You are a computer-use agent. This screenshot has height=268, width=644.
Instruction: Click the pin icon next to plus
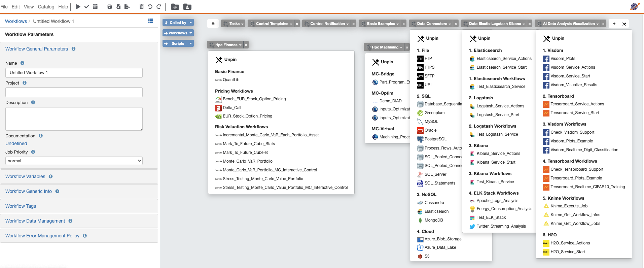624,24
